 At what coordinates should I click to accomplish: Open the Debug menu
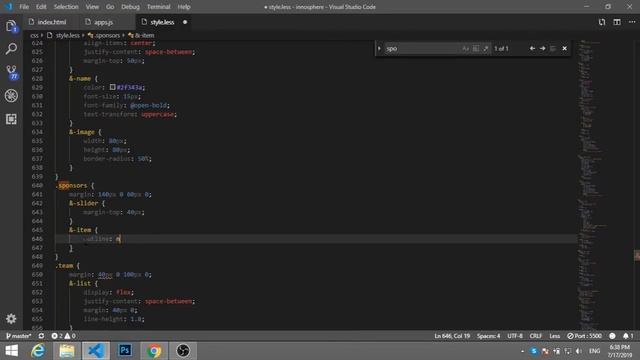pos(130,7)
